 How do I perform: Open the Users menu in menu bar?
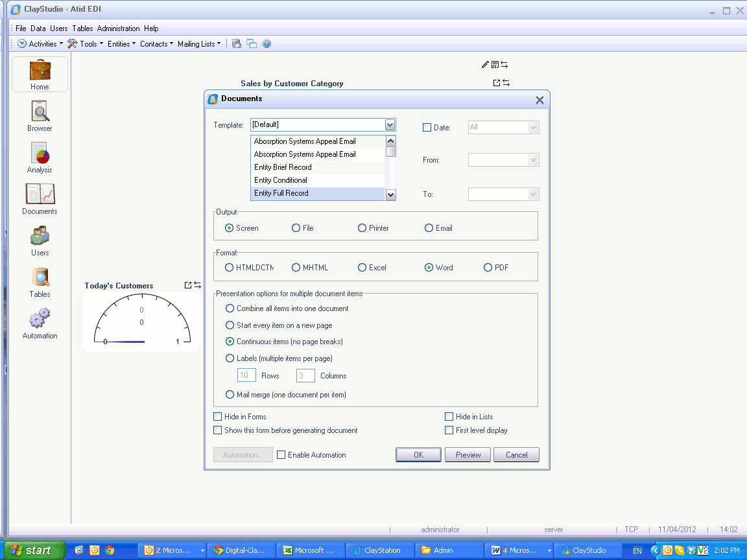coord(59,29)
